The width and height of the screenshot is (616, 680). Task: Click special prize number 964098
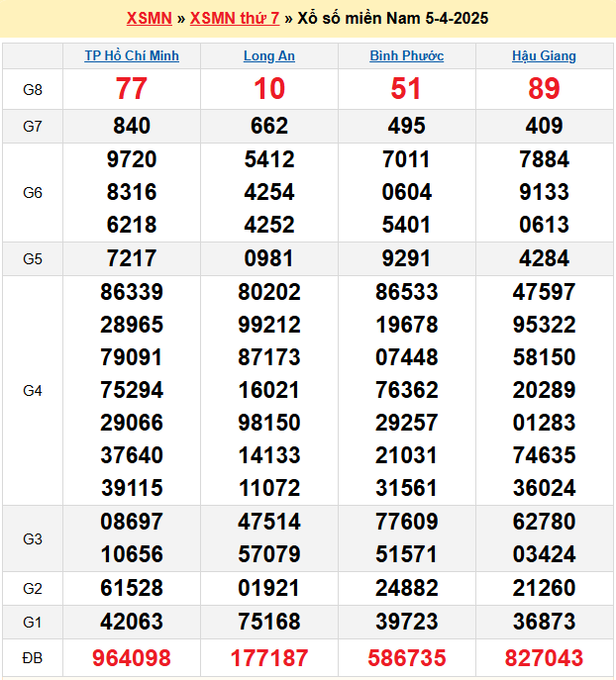coord(132,657)
